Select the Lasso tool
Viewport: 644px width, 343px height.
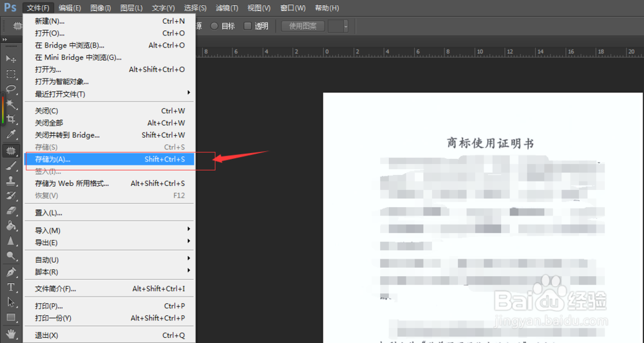click(x=11, y=89)
